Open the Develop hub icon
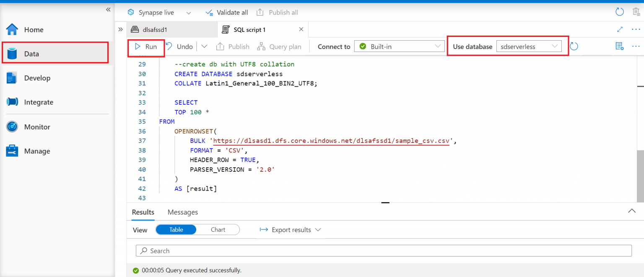Viewport: 644px width, 277px height. (x=12, y=78)
